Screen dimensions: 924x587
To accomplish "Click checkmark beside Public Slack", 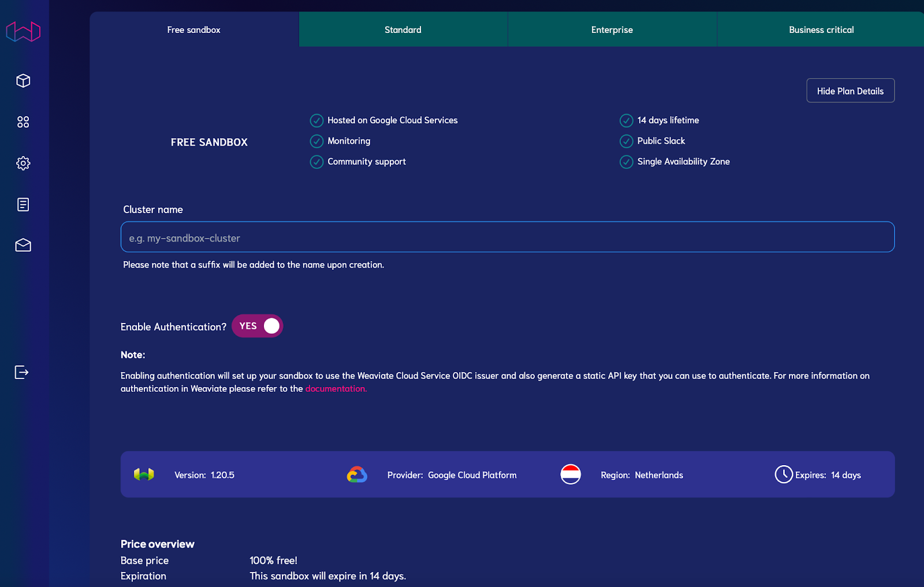I will [627, 141].
